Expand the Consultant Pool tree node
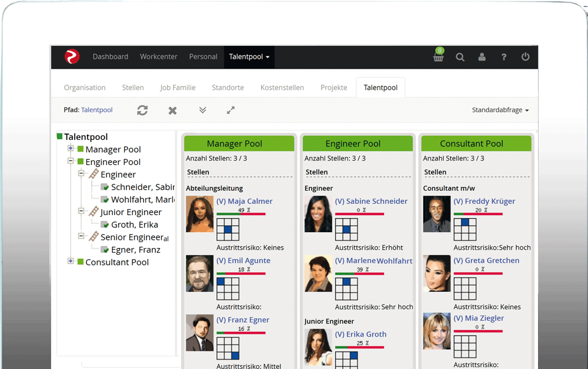 (x=71, y=261)
